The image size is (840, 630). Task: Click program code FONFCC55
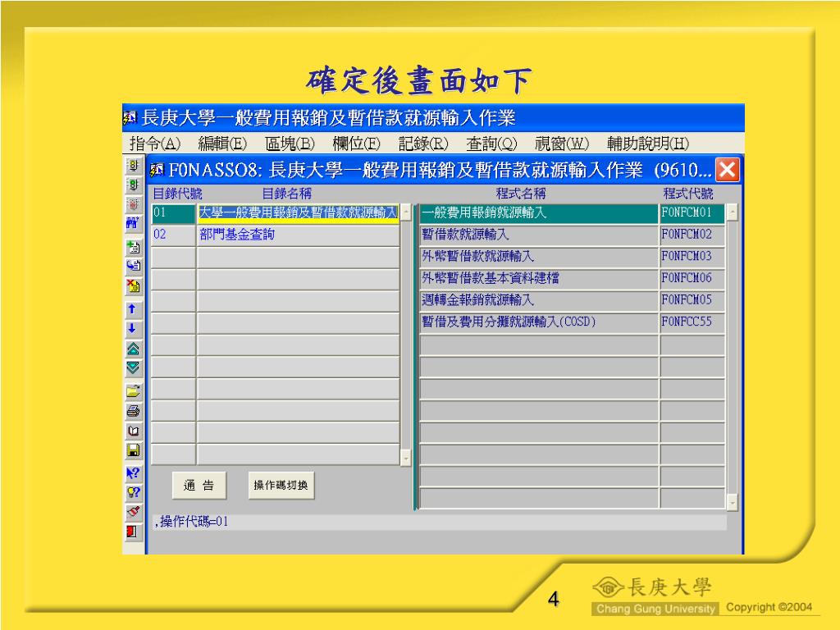pos(692,322)
